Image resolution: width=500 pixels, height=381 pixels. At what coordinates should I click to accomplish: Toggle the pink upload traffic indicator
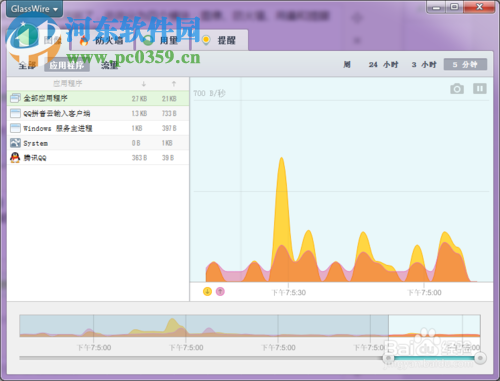[x=220, y=291]
